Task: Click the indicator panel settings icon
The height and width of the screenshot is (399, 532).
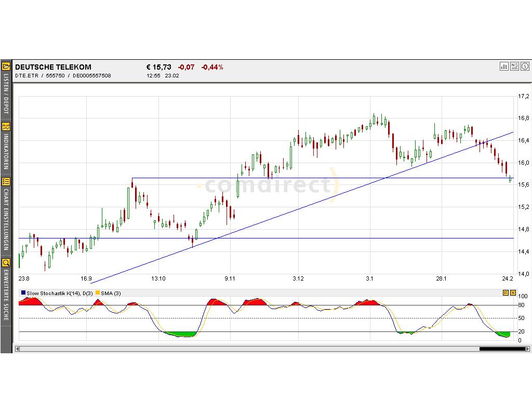Action: (506, 293)
